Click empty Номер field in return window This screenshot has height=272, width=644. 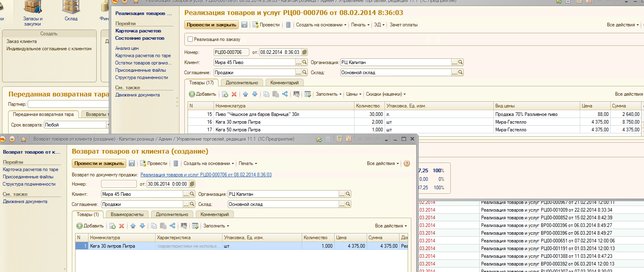119,184
